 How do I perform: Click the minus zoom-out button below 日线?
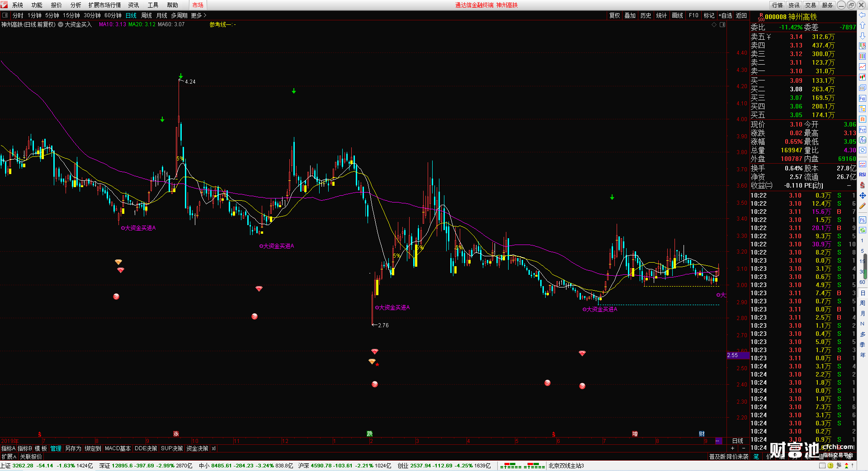[x=744, y=448]
